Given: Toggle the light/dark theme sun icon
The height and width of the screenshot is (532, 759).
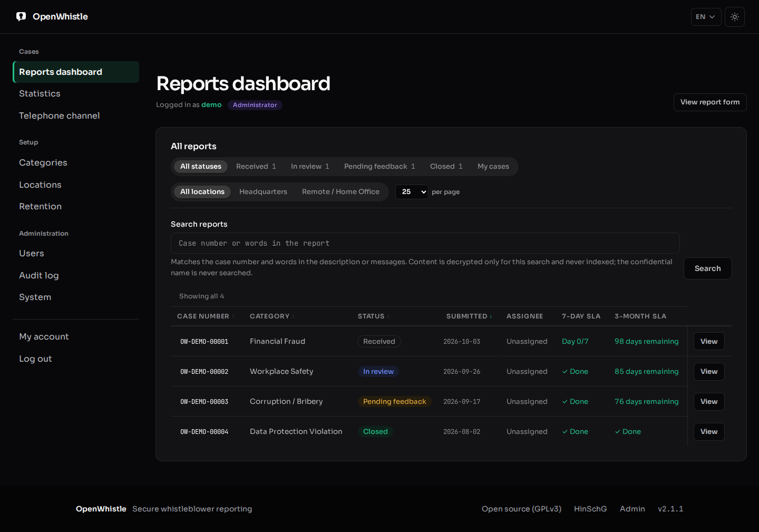Looking at the screenshot, I should tap(735, 17).
